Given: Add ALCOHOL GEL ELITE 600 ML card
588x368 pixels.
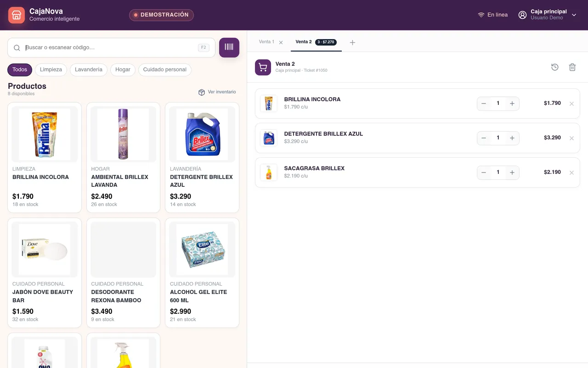Looking at the screenshot, I should click(202, 273).
